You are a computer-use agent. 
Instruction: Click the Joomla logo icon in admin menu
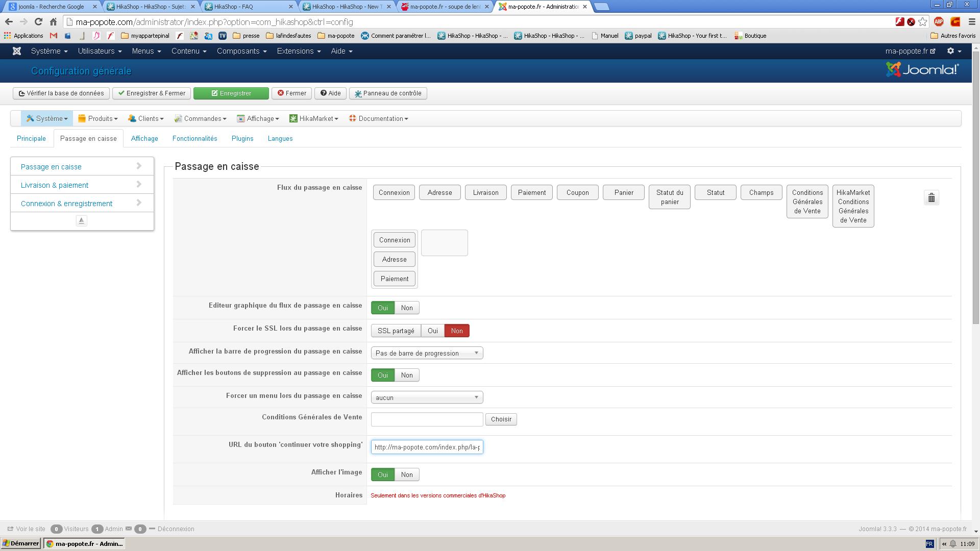point(17,51)
